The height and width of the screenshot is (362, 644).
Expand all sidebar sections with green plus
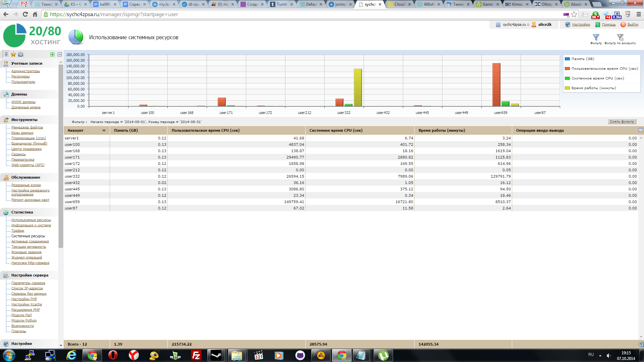[x=52, y=54]
